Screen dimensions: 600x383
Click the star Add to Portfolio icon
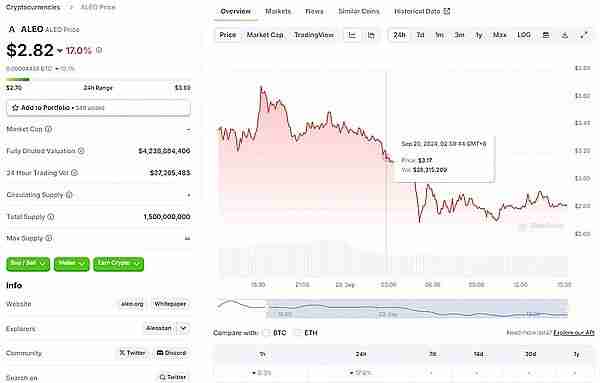(15, 108)
